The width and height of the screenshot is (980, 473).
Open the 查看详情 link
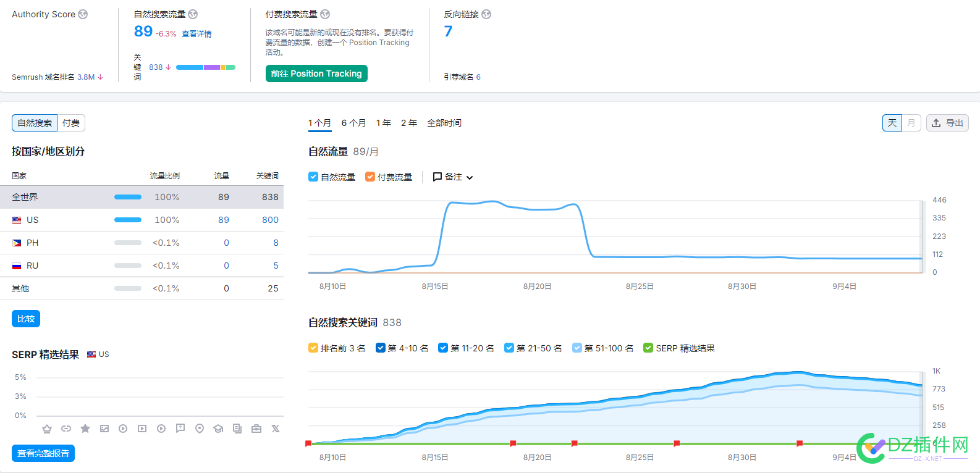click(196, 34)
